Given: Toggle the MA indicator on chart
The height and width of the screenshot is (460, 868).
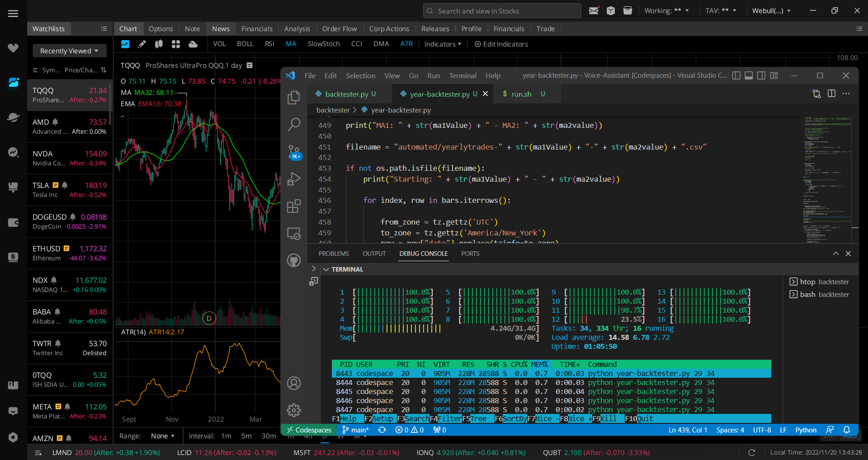Looking at the screenshot, I should click(291, 44).
